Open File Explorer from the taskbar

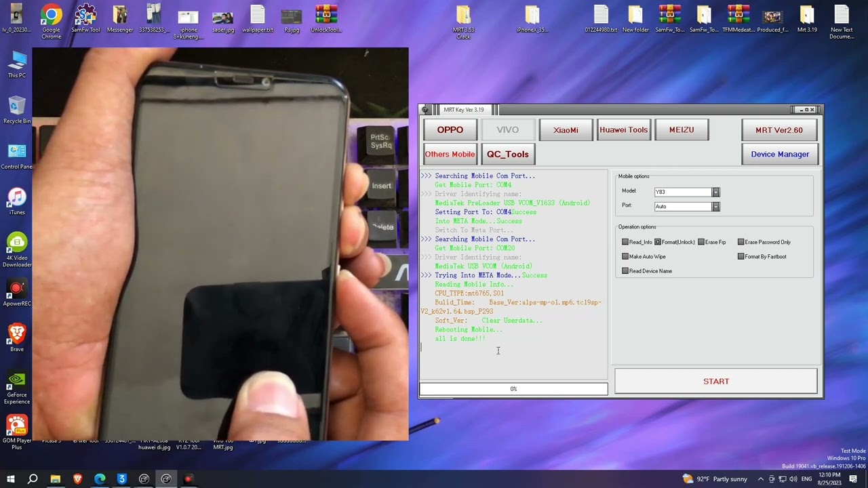pyautogui.click(x=55, y=479)
